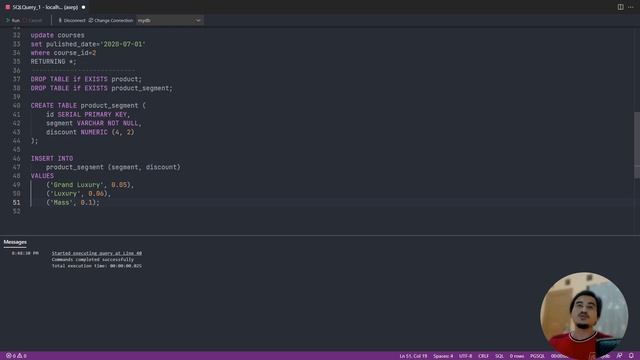Click the 'id SERIAL PRIMARY KEY,' line

[x=88, y=115]
